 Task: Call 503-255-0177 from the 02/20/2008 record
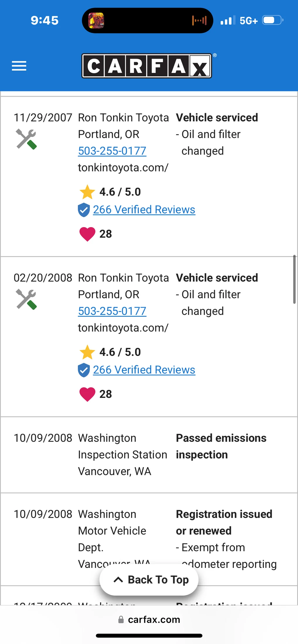(x=112, y=311)
